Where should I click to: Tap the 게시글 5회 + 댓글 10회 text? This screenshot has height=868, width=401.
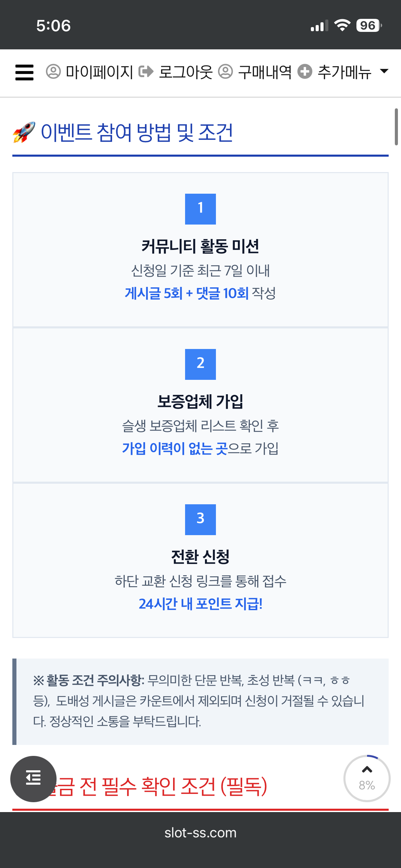186,293
